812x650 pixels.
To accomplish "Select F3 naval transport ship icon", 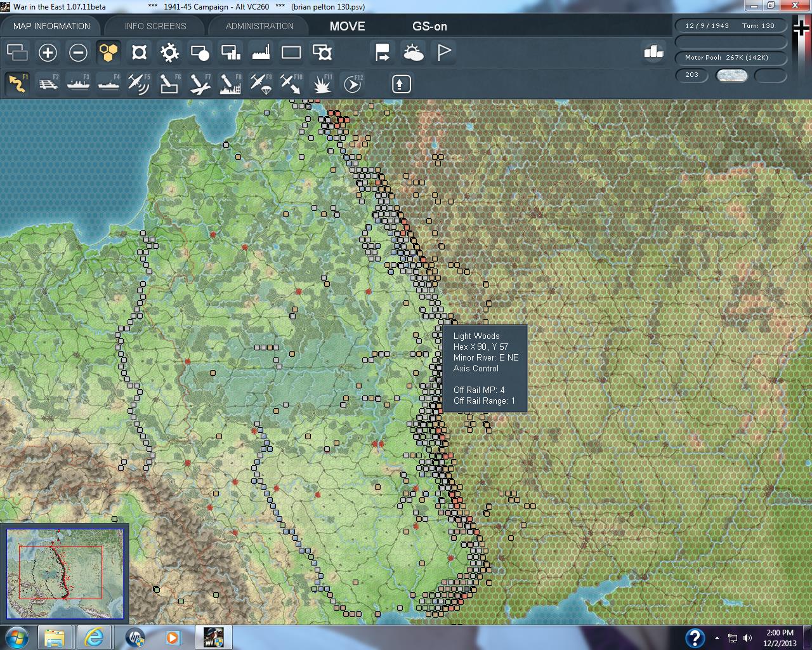I will point(78,84).
